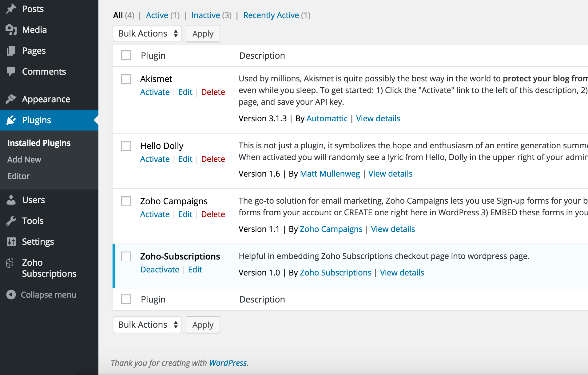Image resolution: width=588 pixels, height=375 pixels.
Task: Select Installed Plugins submenu item
Action: [x=39, y=143]
